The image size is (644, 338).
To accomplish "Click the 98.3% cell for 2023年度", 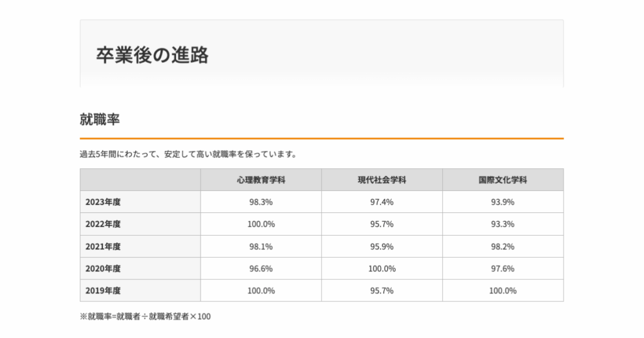I will pos(261,202).
